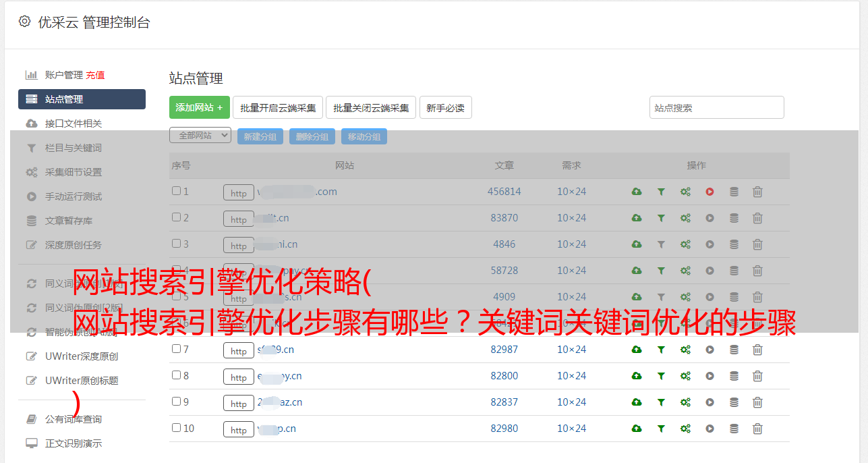Open database icon in row 1
The height and width of the screenshot is (463, 868).
pos(734,192)
